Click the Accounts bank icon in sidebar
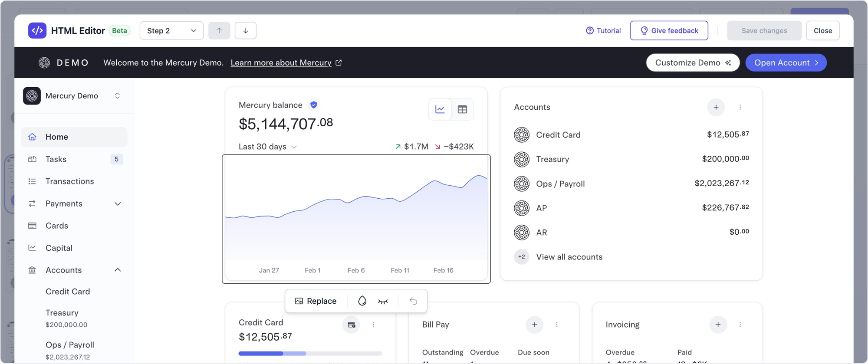Screen dimensions: 868x364 [32, 270]
